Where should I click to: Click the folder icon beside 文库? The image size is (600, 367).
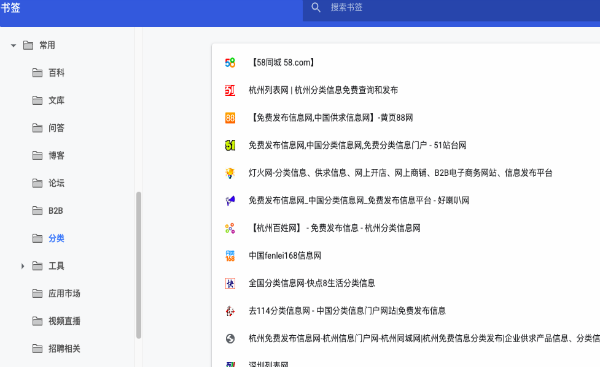tap(37, 100)
